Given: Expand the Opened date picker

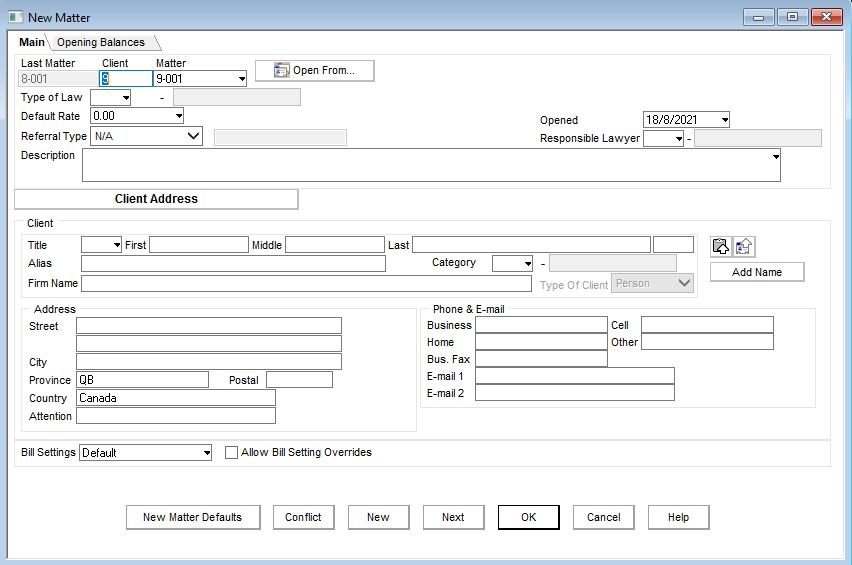Looking at the screenshot, I should click(723, 120).
